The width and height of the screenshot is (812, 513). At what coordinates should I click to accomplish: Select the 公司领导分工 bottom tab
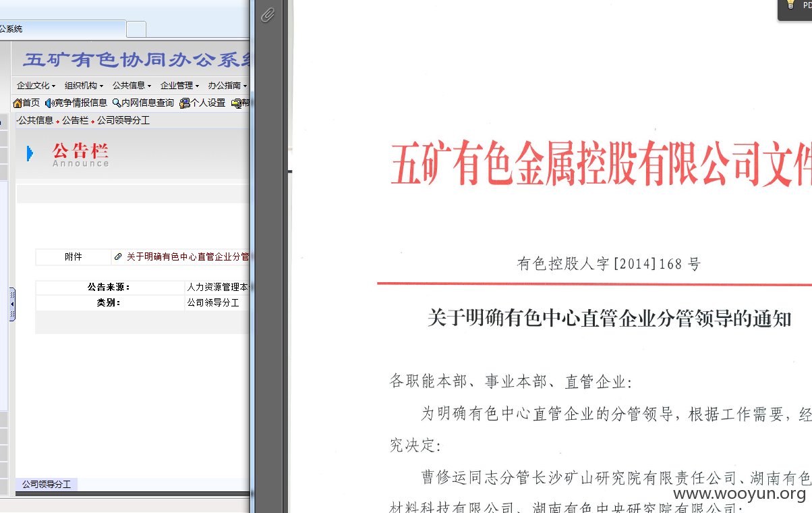tap(47, 485)
